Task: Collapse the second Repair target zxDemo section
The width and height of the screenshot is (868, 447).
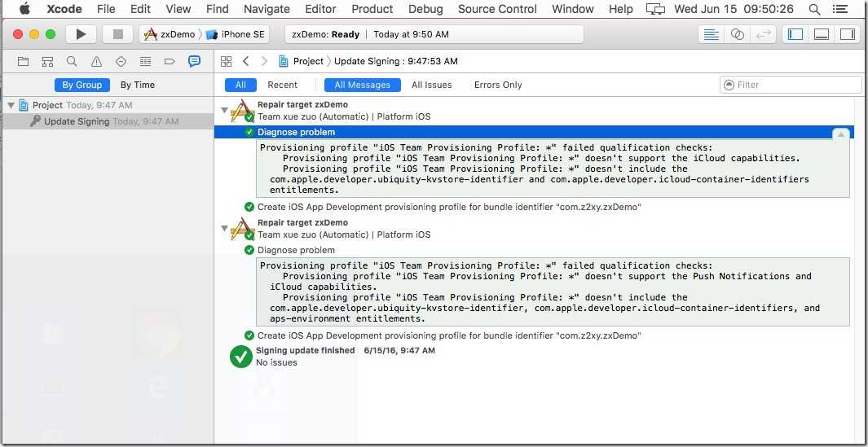Action: click(x=224, y=228)
